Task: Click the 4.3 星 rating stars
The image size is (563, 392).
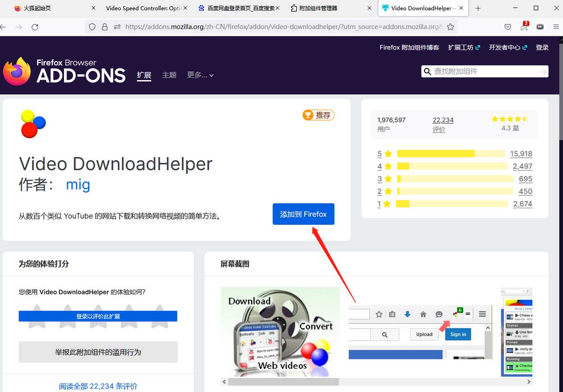Action: tap(510, 119)
